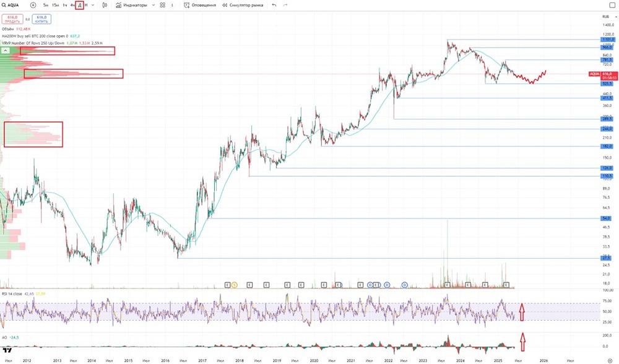The image size is (619, 364).
Task: Click the blue КУПИТЬ 616,0 button
Action: [41, 19]
